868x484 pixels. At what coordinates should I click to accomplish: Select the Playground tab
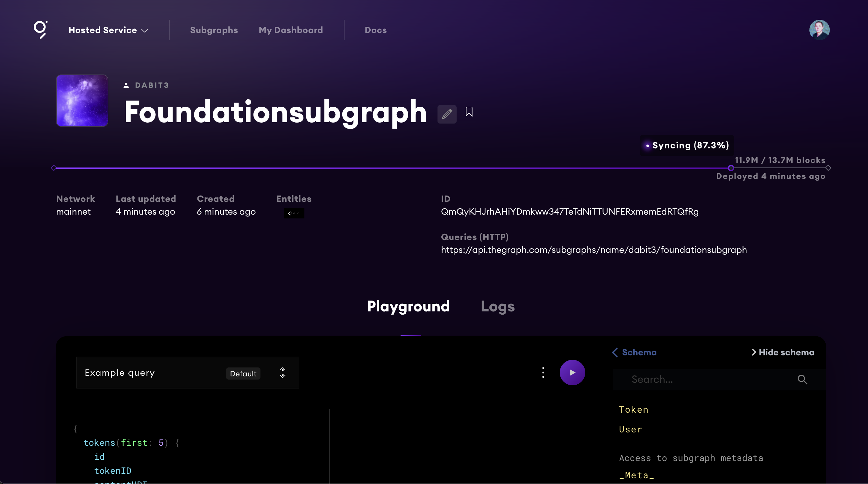tap(408, 306)
